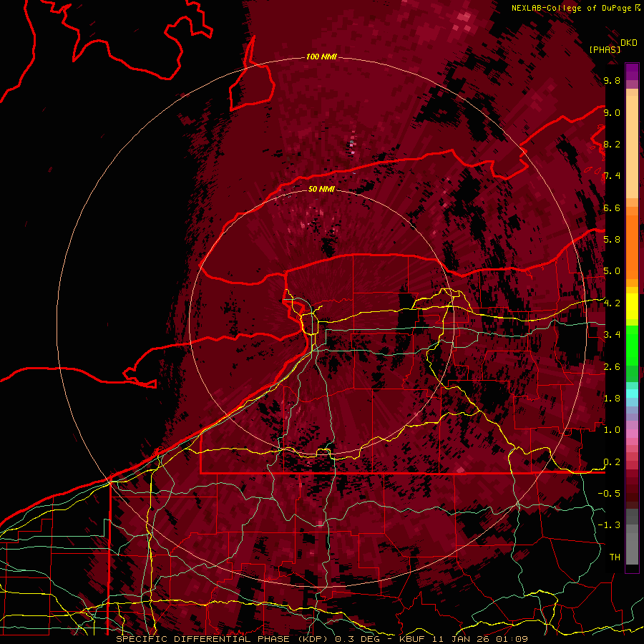
Task: Click the 5.0 value on the color scale
Action: pyautogui.click(x=612, y=271)
